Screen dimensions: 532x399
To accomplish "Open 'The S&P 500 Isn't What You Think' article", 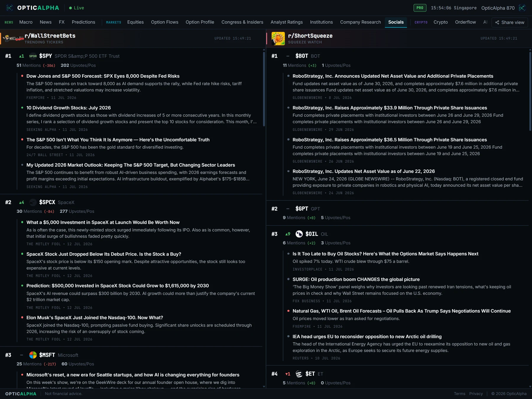I will (x=118, y=140).
